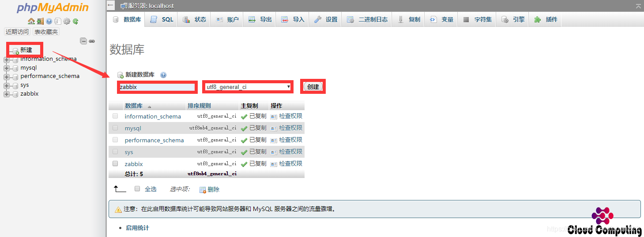This screenshot has height=237, width=644.
Task: Click the new database icon beside 新建
Action: [x=16, y=51]
